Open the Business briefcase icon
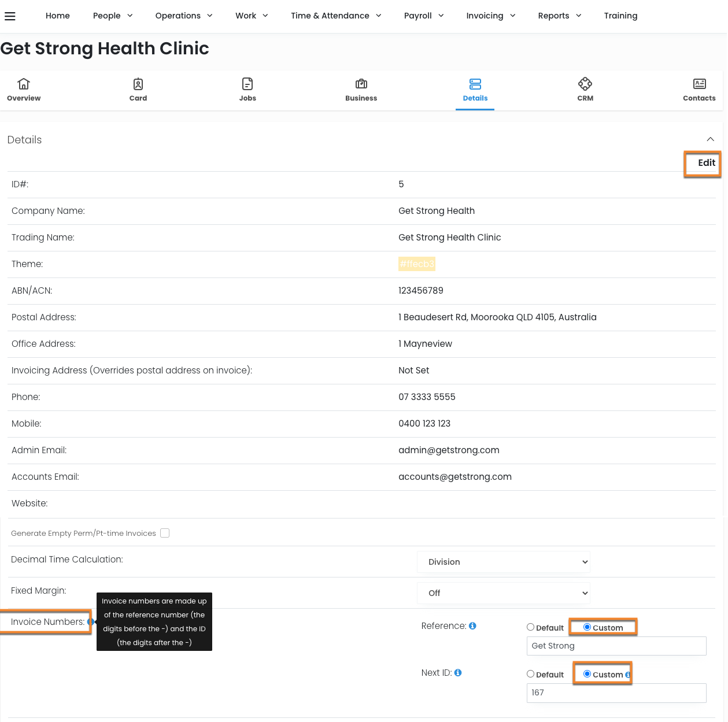The height and width of the screenshot is (722, 728). click(x=361, y=84)
